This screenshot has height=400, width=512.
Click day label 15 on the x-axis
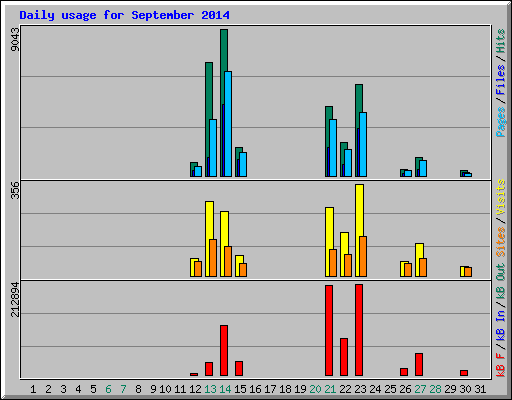click(240, 389)
